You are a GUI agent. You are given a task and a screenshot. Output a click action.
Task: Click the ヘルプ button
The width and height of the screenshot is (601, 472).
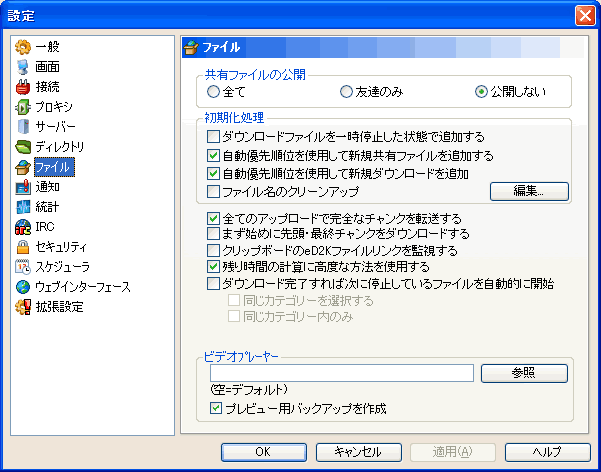[x=548, y=452]
